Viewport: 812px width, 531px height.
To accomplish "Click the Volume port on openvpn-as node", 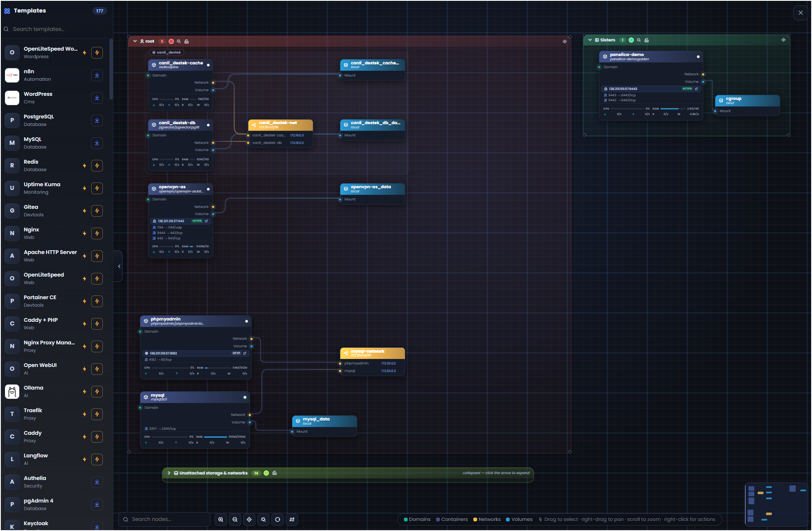I will pos(213,214).
